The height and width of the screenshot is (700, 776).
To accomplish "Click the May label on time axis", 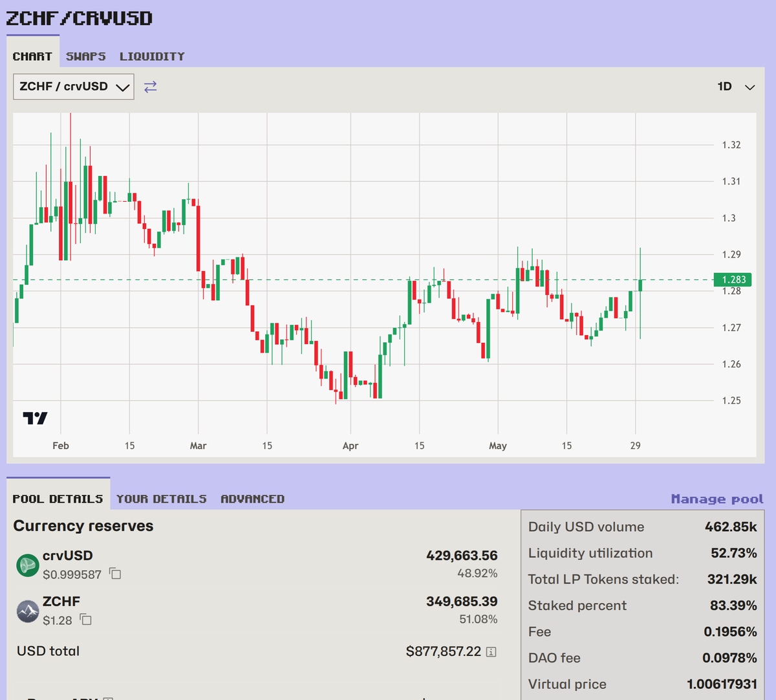I will click(498, 446).
